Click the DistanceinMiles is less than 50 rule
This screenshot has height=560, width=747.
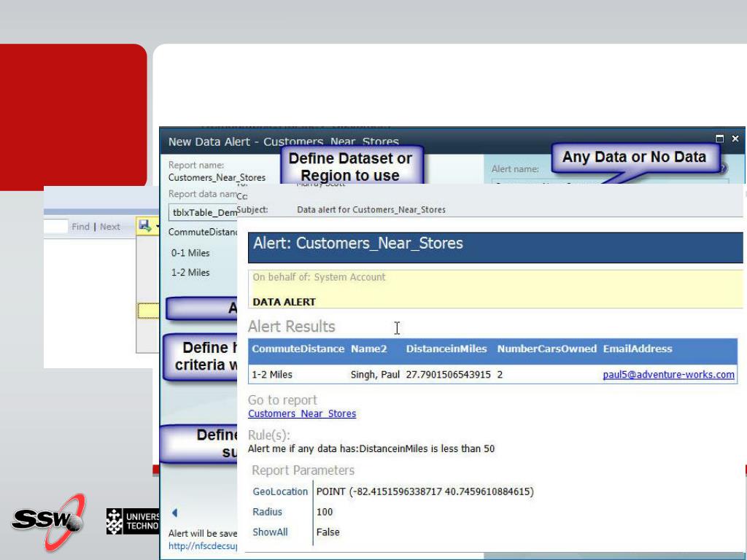tap(426, 448)
